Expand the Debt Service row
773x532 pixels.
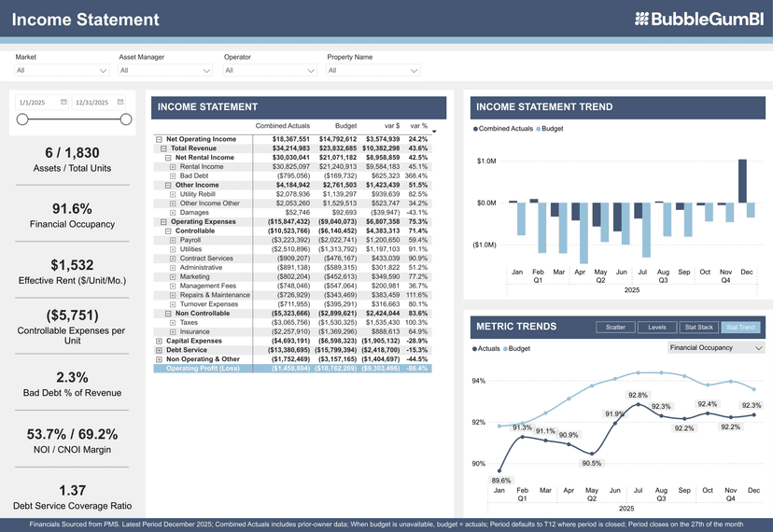point(159,351)
